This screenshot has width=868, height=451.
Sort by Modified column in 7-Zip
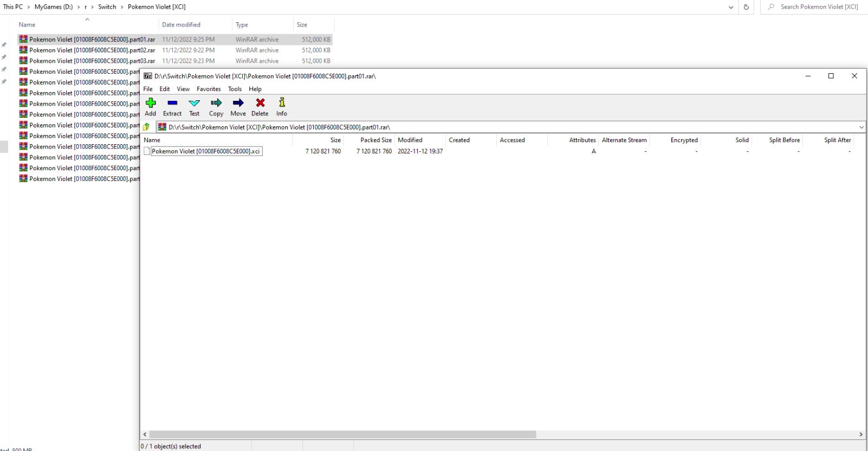pyautogui.click(x=420, y=140)
